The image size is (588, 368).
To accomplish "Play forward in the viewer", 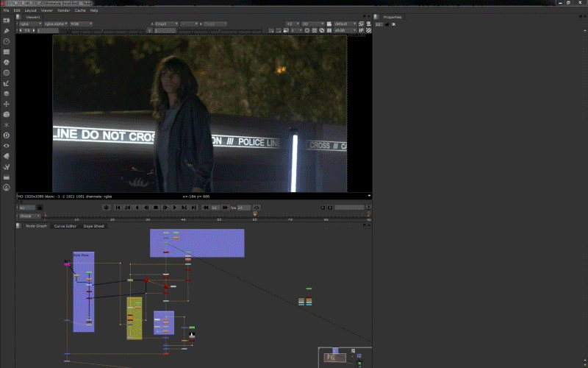I will (175, 208).
